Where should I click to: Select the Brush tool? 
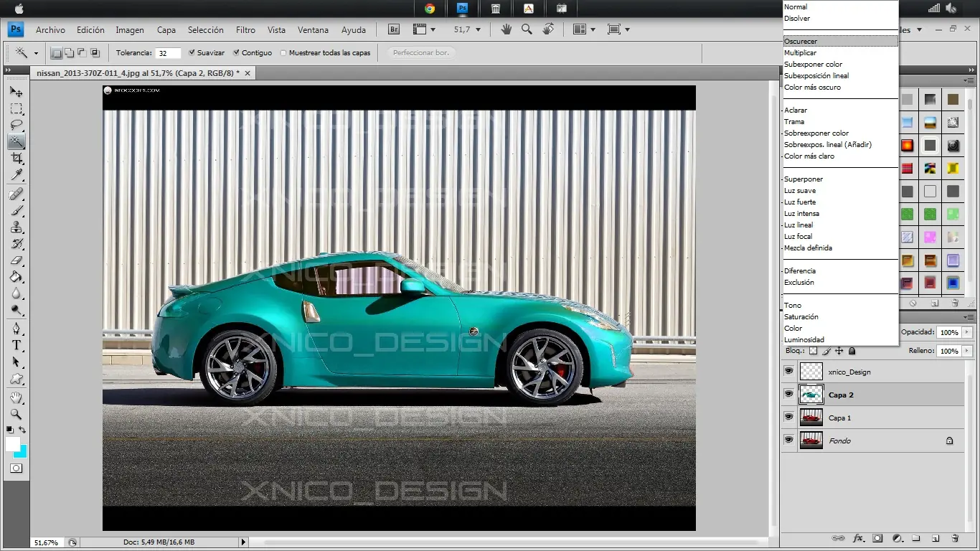tap(16, 211)
